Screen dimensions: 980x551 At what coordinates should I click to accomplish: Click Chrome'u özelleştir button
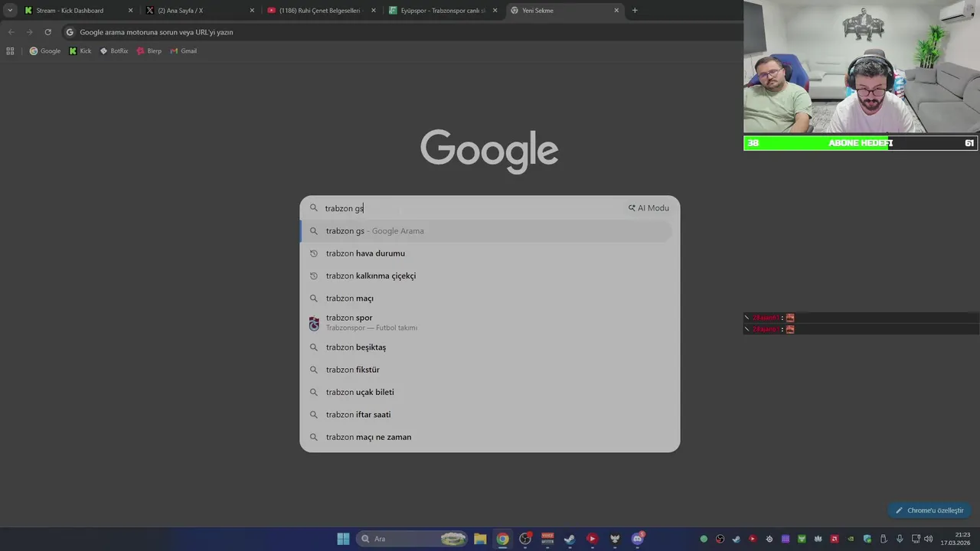coord(929,510)
